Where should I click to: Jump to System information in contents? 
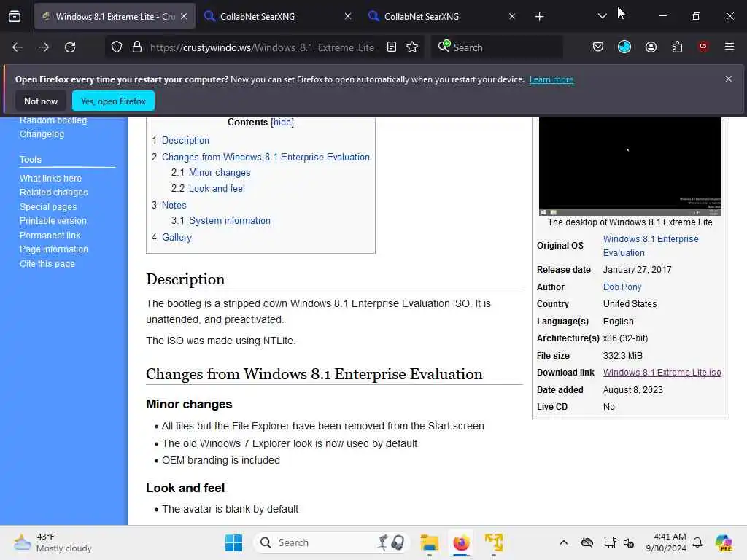230,221
